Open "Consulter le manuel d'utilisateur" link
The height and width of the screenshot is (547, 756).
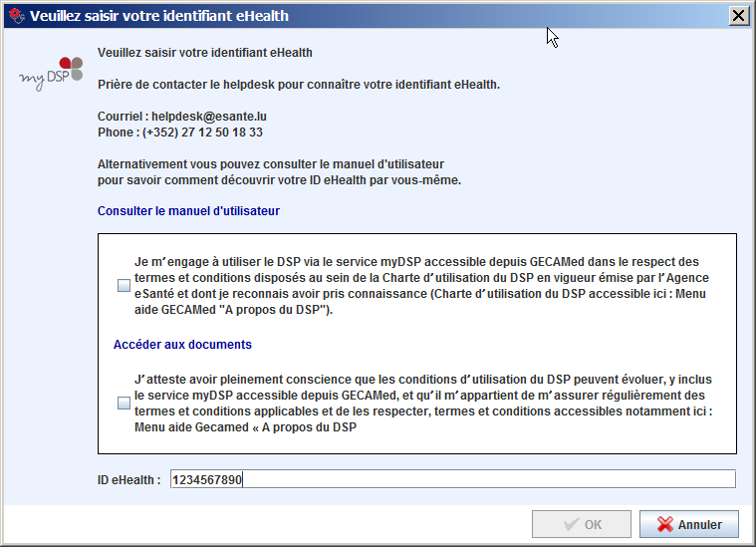coord(188,211)
